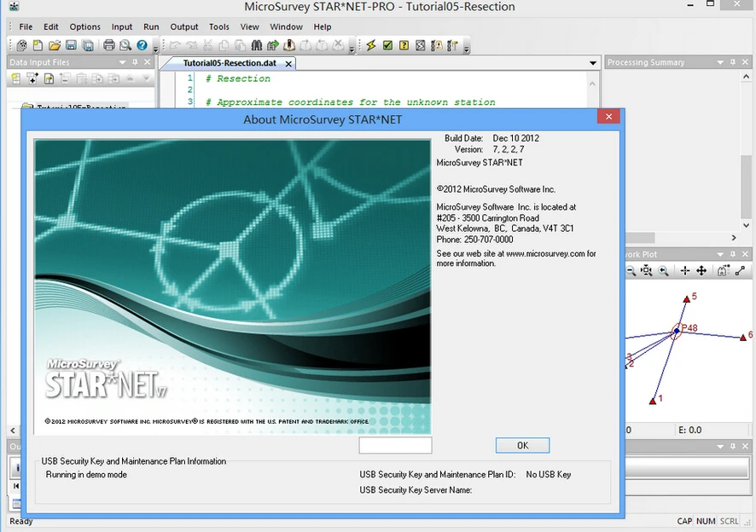Screen dimensions: 756x532
Task: Open the File menu
Action: (26, 27)
